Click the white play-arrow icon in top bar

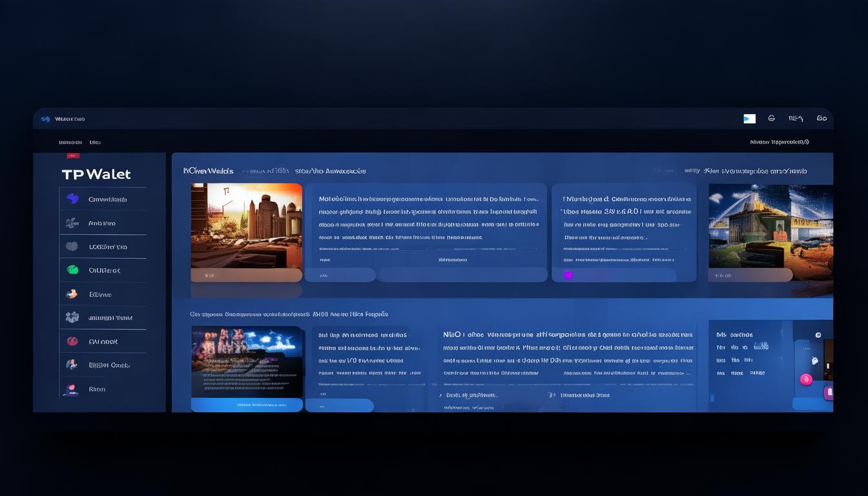pos(749,119)
